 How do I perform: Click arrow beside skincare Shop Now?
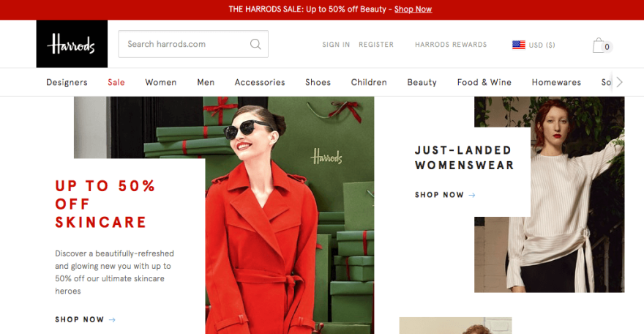pos(112,319)
